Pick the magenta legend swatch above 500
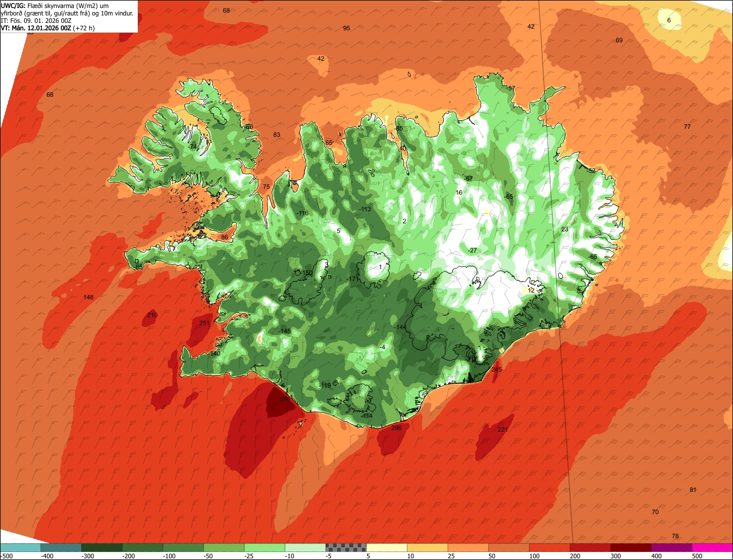 pyautogui.click(x=712, y=547)
